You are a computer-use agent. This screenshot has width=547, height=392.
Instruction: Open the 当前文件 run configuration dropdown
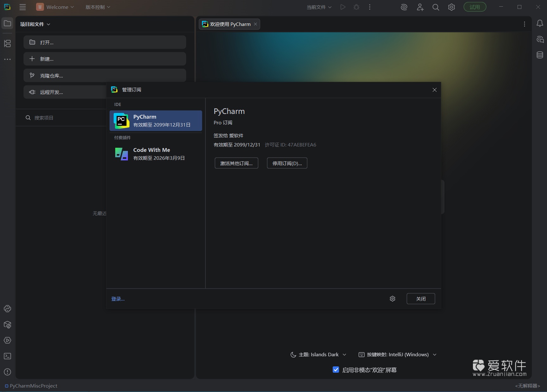click(319, 7)
